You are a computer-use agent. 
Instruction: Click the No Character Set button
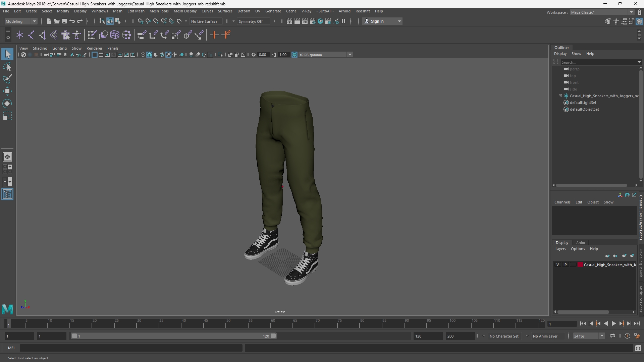[x=504, y=336]
